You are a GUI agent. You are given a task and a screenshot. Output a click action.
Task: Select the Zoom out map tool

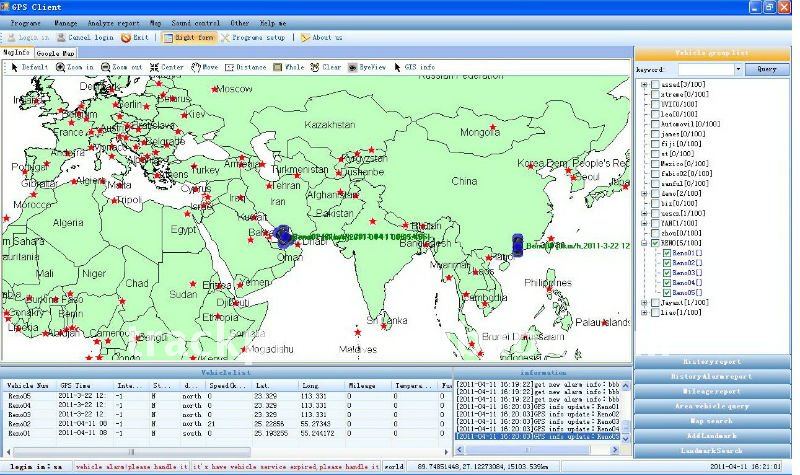[120, 67]
